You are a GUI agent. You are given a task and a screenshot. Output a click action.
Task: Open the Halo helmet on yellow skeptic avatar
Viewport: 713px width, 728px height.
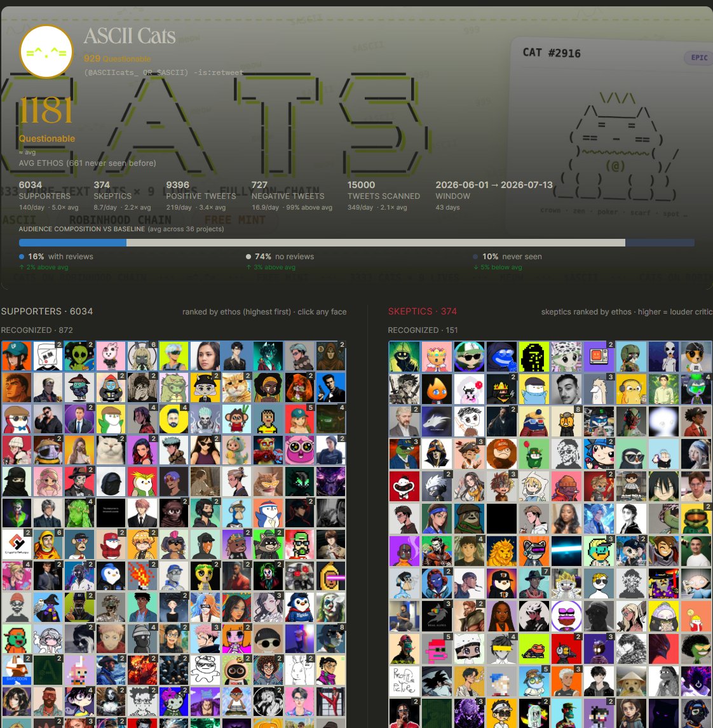(696, 518)
